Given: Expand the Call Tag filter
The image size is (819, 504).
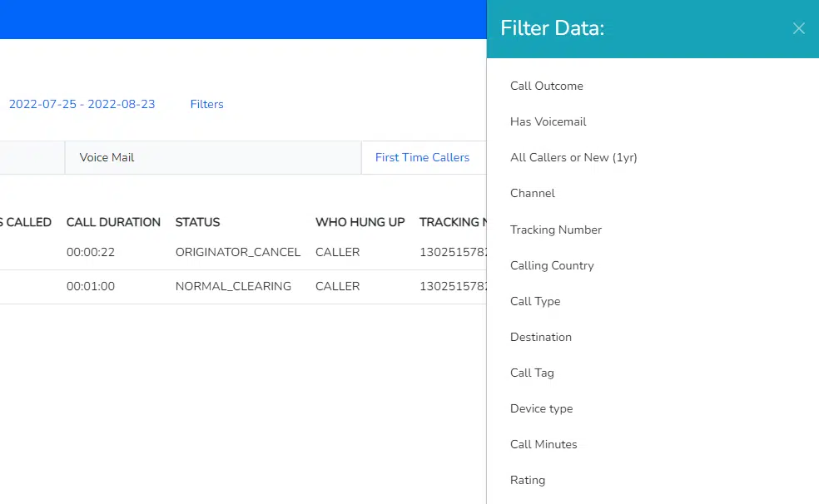Looking at the screenshot, I should (x=532, y=373).
